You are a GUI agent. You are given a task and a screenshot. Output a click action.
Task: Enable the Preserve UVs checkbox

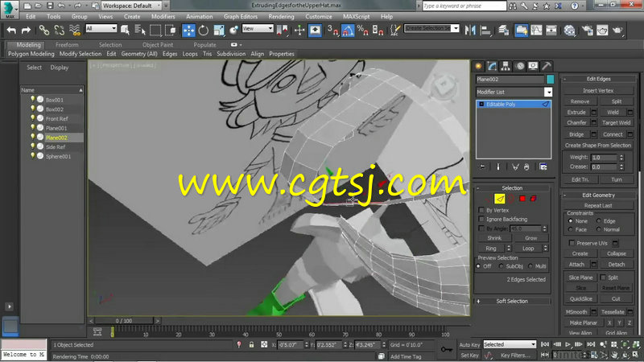[x=572, y=243]
